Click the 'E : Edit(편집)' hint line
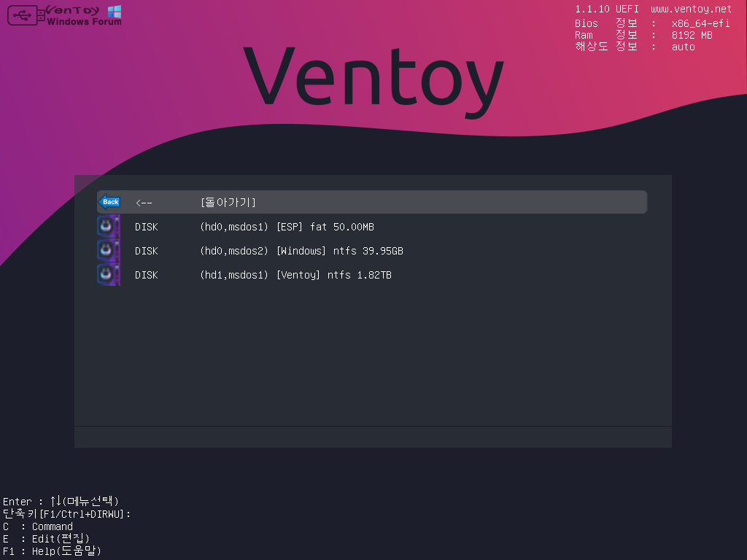Image resolution: width=747 pixels, height=560 pixels. click(x=46, y=539)
